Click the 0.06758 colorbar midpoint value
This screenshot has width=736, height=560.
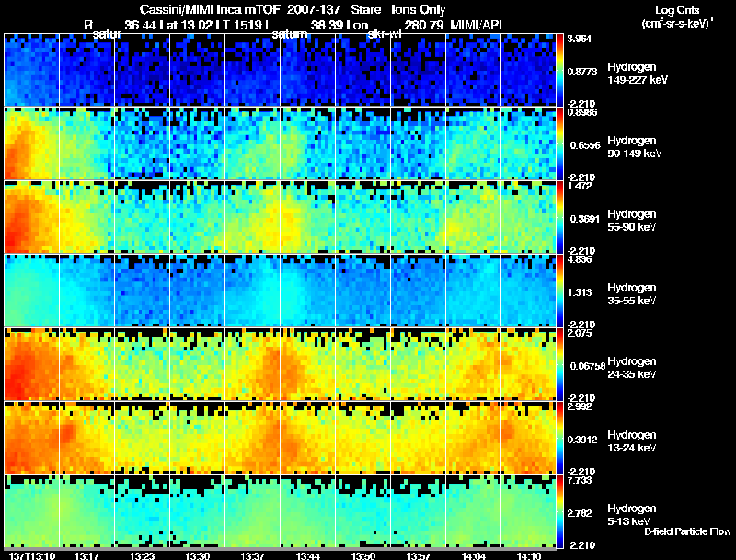click(x=588, y=366)
